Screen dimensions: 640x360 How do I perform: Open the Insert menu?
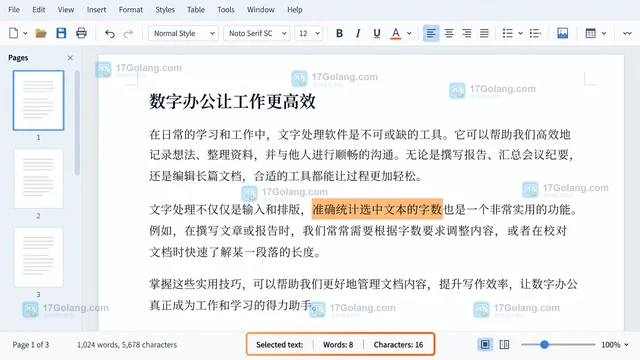(96, 9)
